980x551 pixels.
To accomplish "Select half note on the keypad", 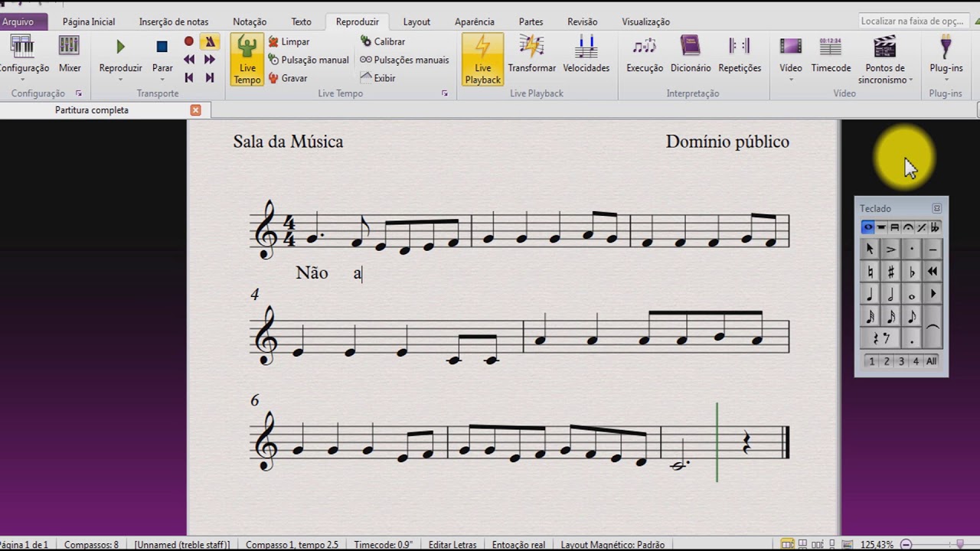I will [x=891, y=294].
